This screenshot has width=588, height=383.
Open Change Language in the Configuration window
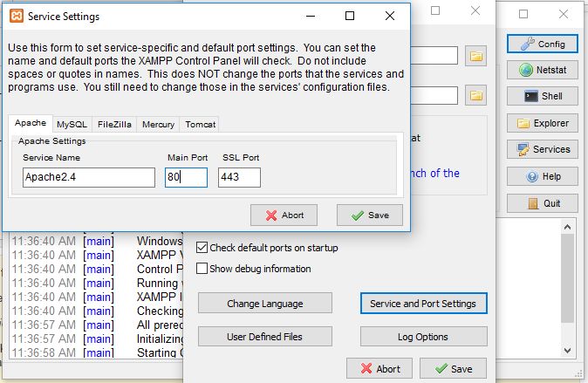point(265,303)
